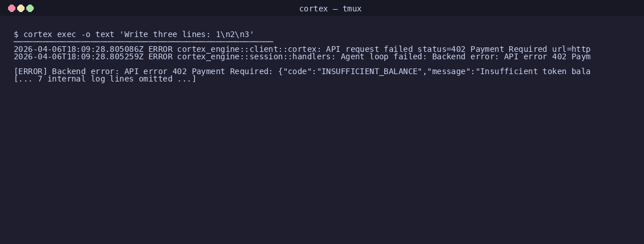
Task: Click the second log timestamp ending 805259Z
Action: (x=78, y=56)
